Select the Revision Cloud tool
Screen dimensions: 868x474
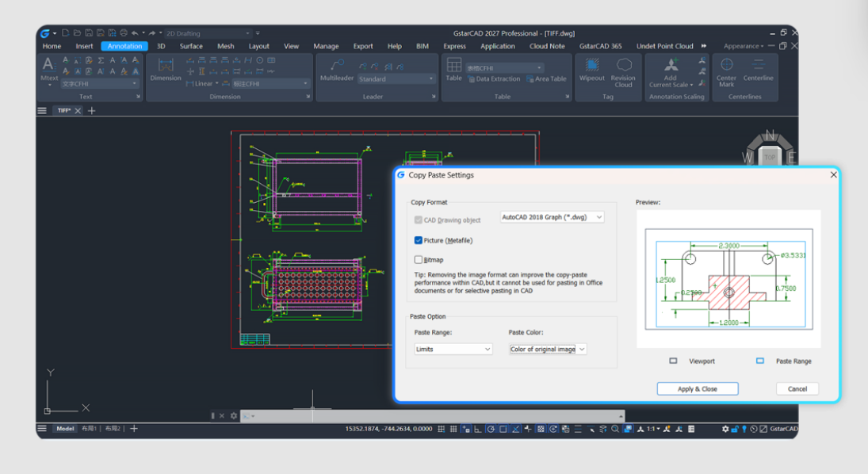click(x=623, y=73)
